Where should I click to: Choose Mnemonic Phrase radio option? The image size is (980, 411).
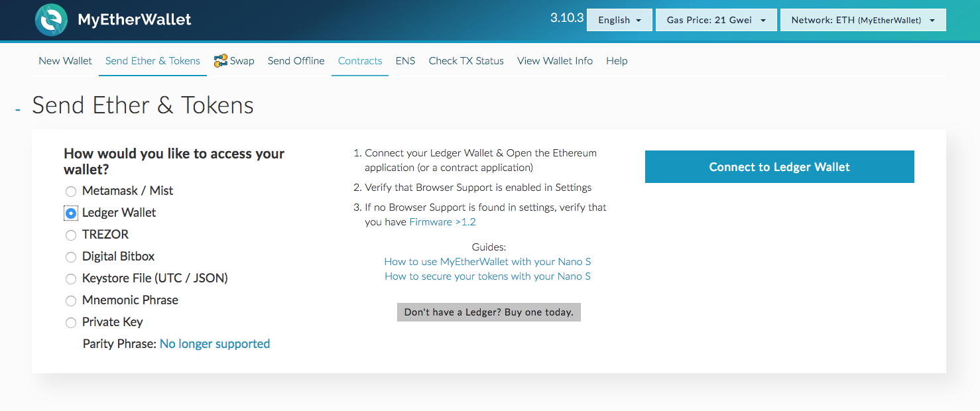(x=71, y=301)
